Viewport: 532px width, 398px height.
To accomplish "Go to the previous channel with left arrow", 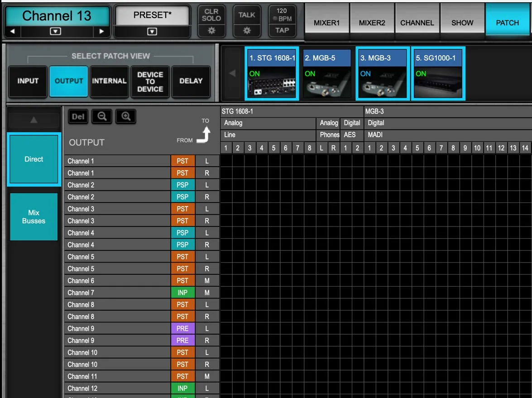I will [x=13, y=31].
